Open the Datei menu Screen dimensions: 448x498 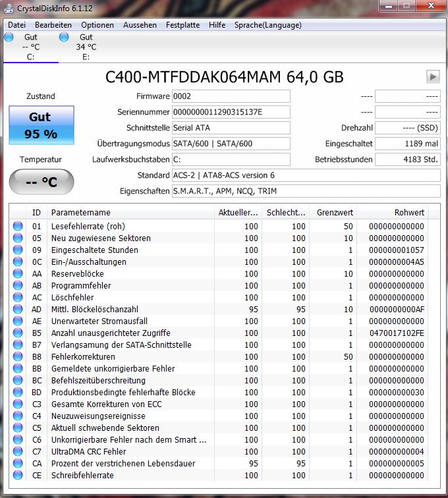click(16, 25)
